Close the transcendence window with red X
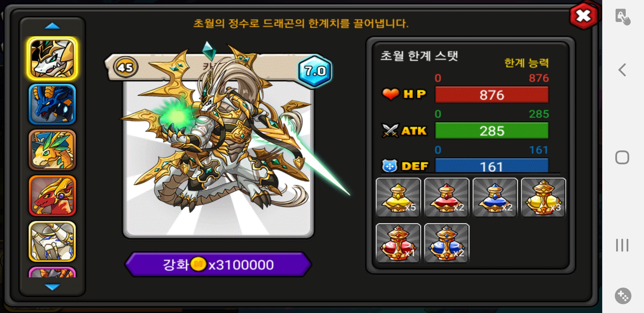This screenshot has width=644, height=313. tap(584, 16)
